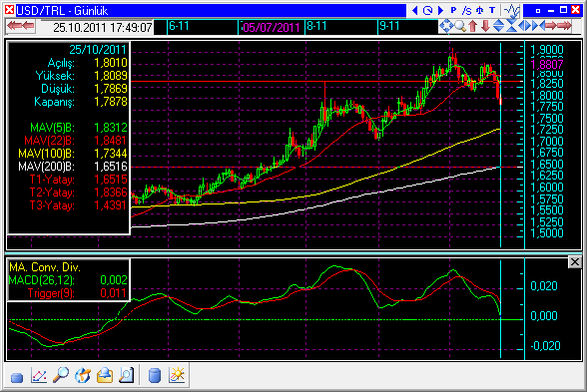Click the magnifier zoom icon in top toolbar

[460, 26]
